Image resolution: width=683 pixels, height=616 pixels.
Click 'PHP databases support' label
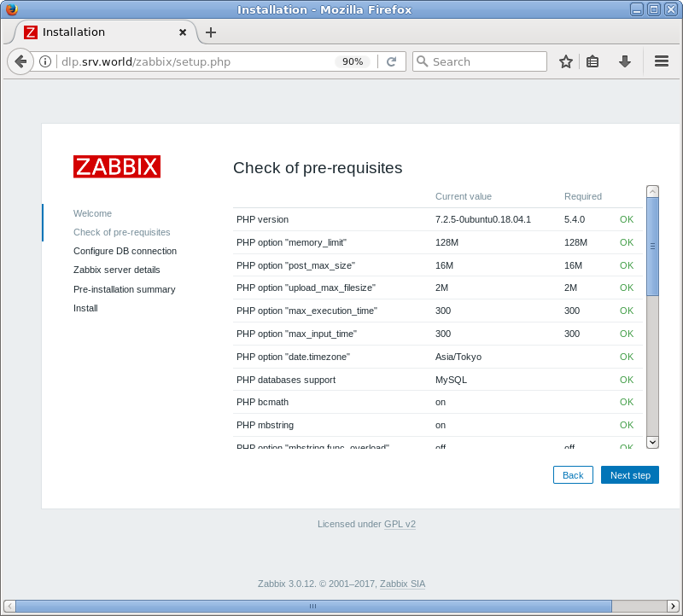[x=286, y=380]
